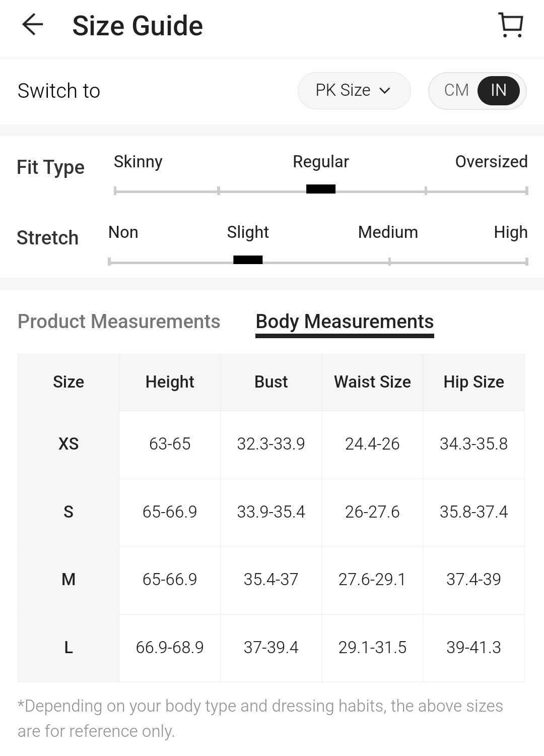Tap the back arrow icon
Image resolution: width=544 pixels, height=756 pixels.
pyautogui.click(x=33, y=25)
